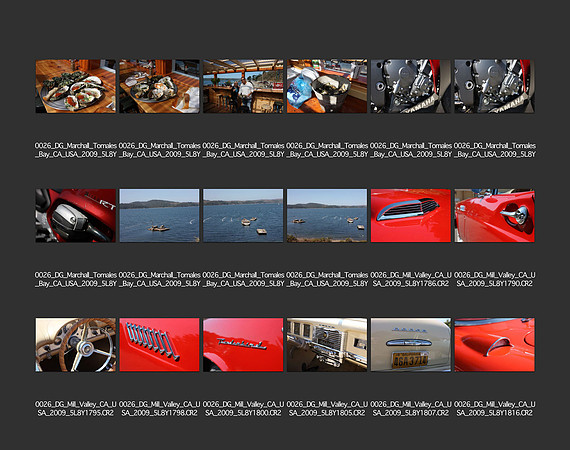The width and height of the screenshot is (570, 450).
Task: Click the Marshall_Tomales label under close-up oyster platter
Action: click(76, 150)
